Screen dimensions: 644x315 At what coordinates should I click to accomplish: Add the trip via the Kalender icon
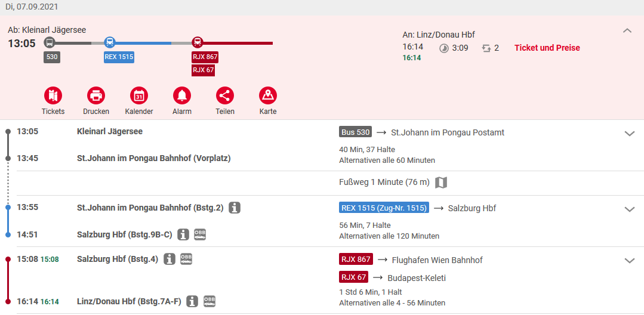(139, 95)
